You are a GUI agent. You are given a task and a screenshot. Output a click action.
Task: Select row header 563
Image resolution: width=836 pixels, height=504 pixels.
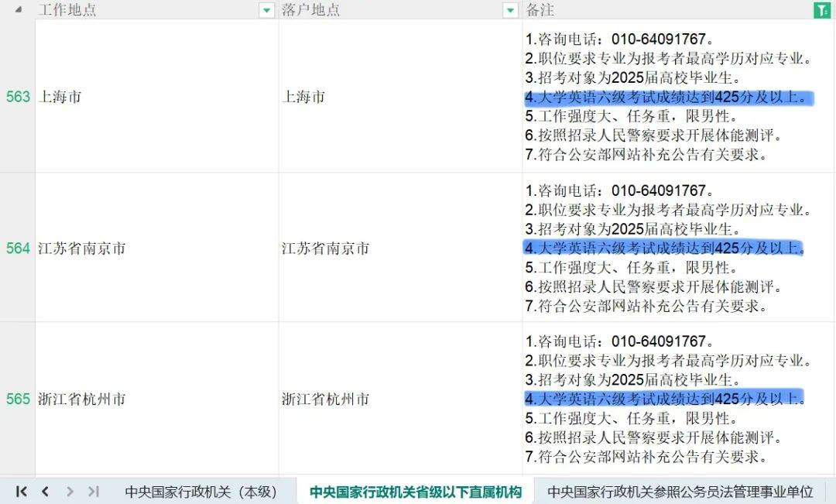click(18, 97)
